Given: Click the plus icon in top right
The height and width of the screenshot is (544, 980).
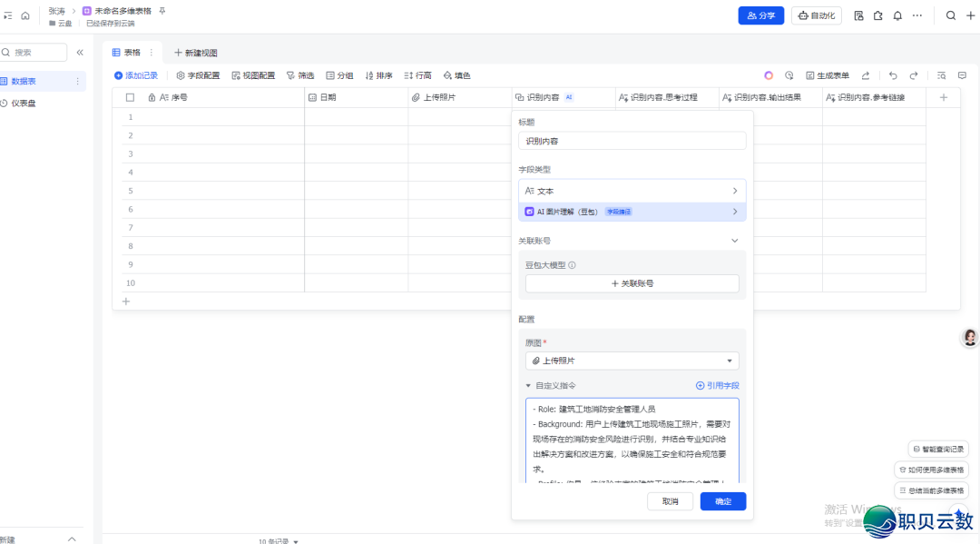Looking at the screenshot, I should coord(971,15).
